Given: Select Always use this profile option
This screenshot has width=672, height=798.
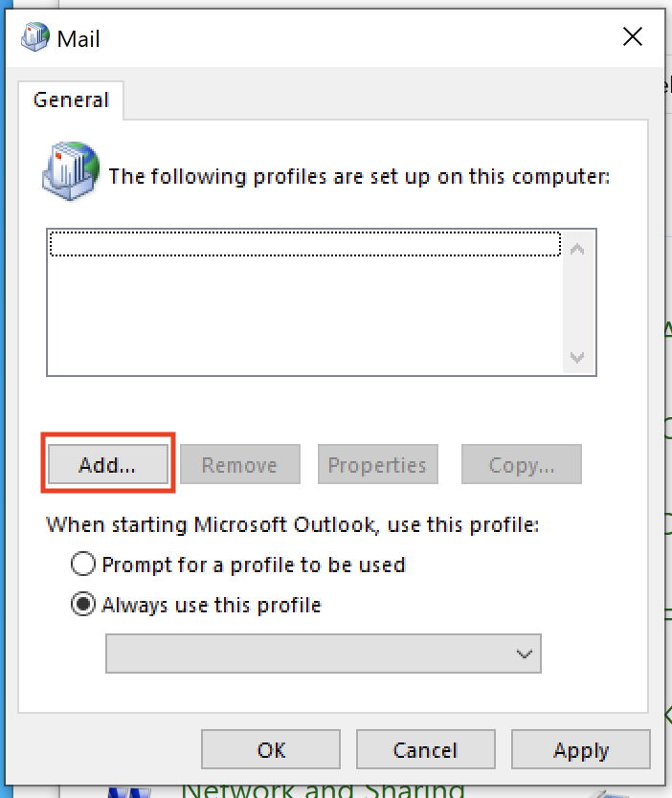Looking at the screenshot, I should (83, 604).
